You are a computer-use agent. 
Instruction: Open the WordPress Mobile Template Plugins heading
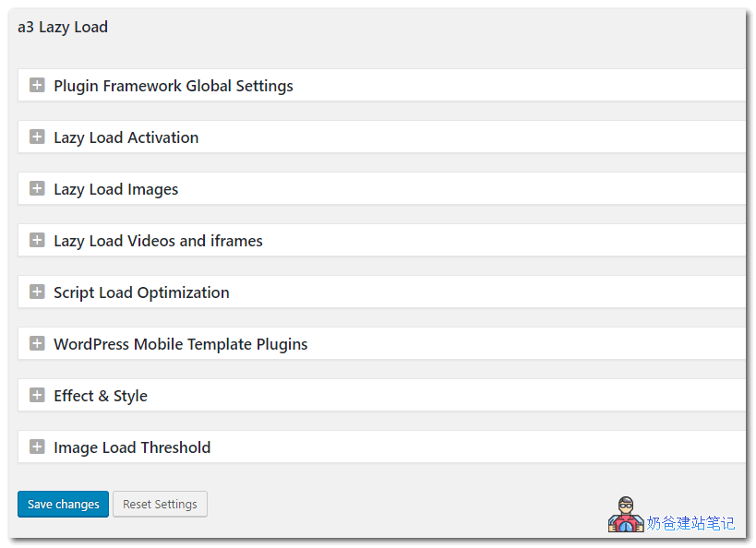pos(181,344)
